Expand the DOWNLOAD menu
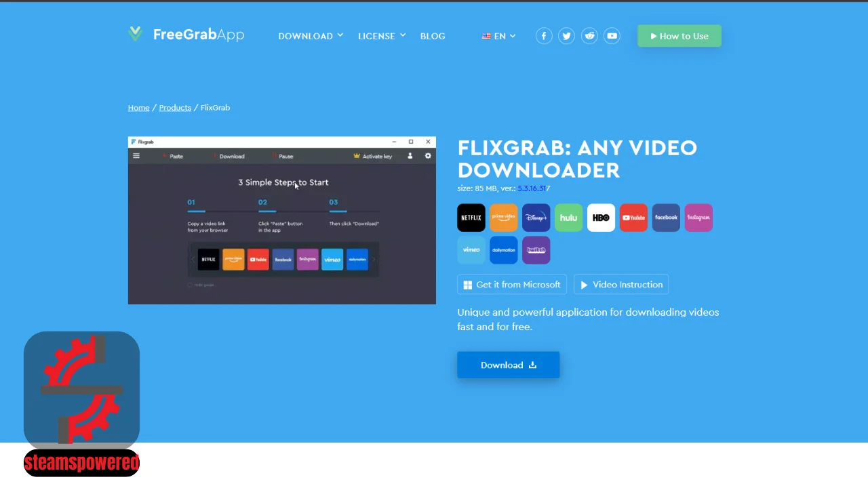 (311, 36)
